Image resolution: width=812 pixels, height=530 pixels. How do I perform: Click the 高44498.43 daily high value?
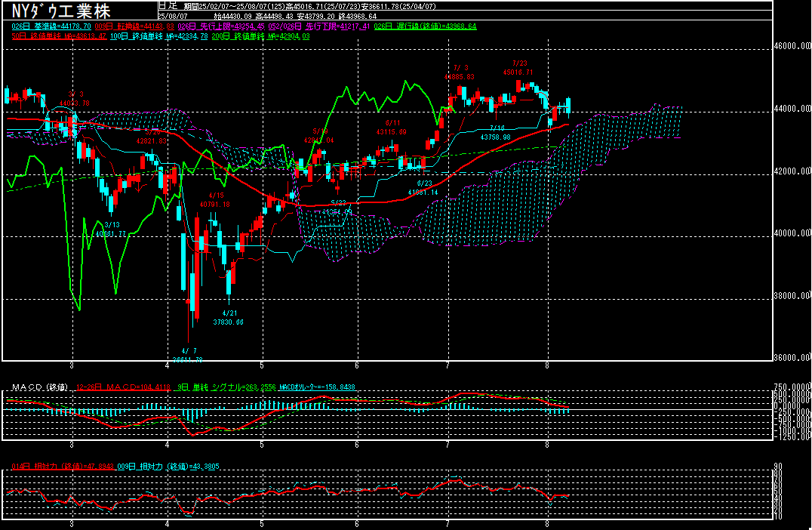pyautogui.click(x=276, y=17)
